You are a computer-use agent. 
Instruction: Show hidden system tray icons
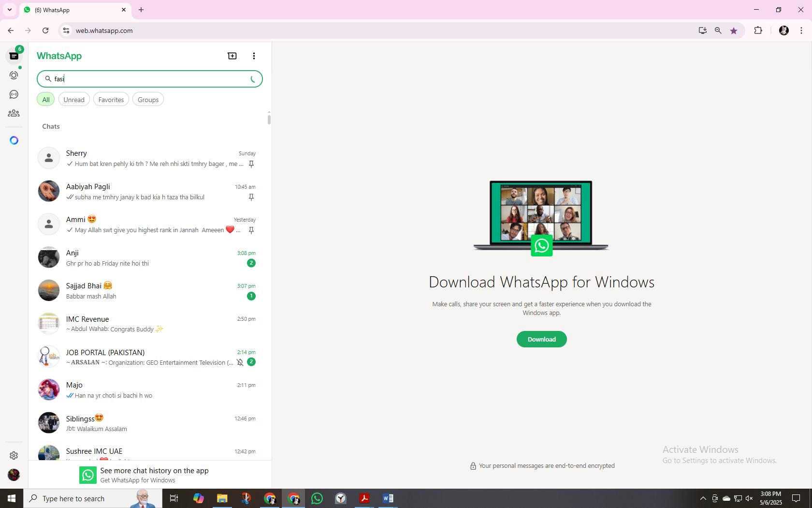[x=703, y=498]
